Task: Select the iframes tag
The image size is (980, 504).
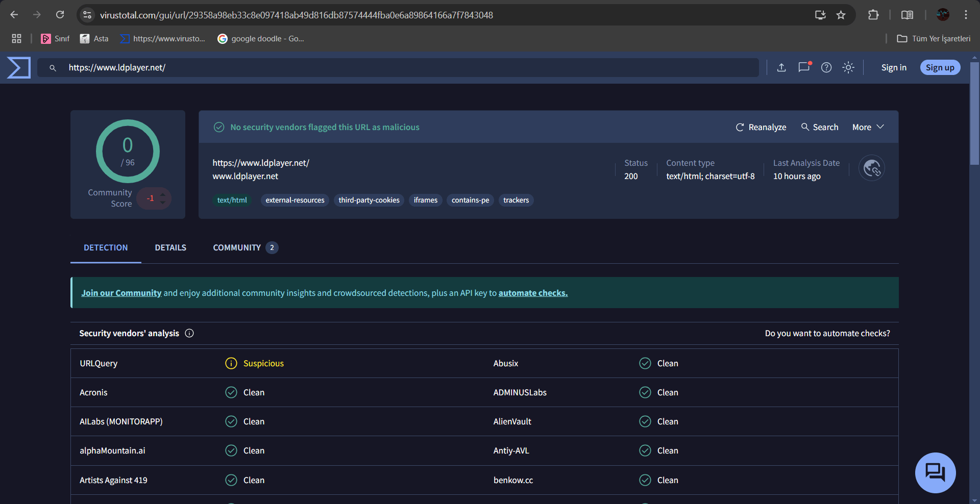Action: (x=426, y=200)
